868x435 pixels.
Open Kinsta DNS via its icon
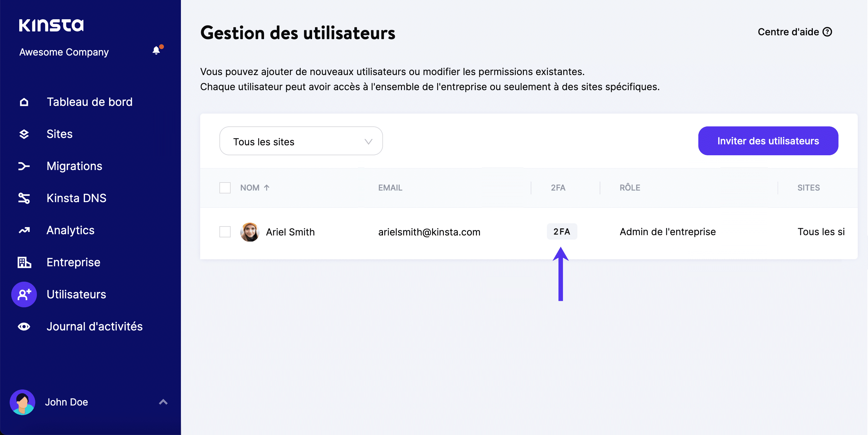pos(24,198)
